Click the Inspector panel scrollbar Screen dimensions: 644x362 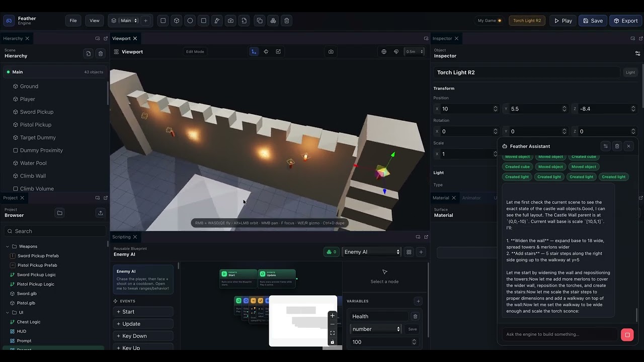pyautogui.click(x=642, y=85)
